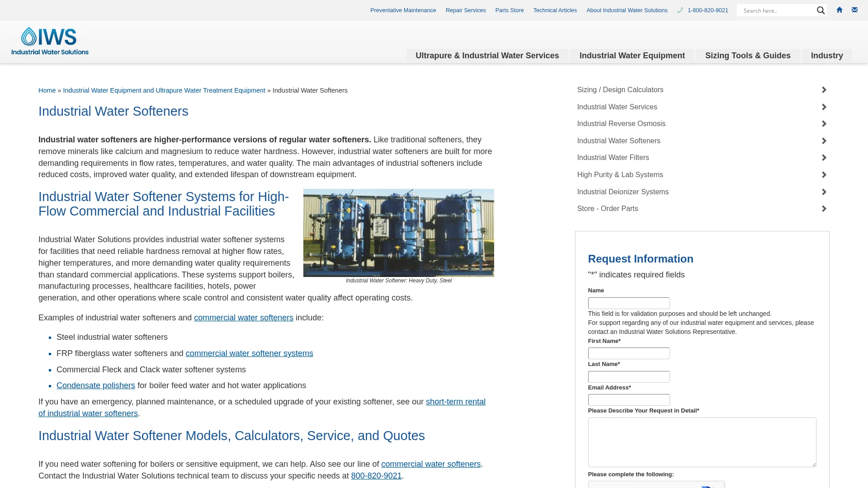Click the Home breadcrumb link
868x488 pixels.
pyautogui.click(x=47, y=90)
